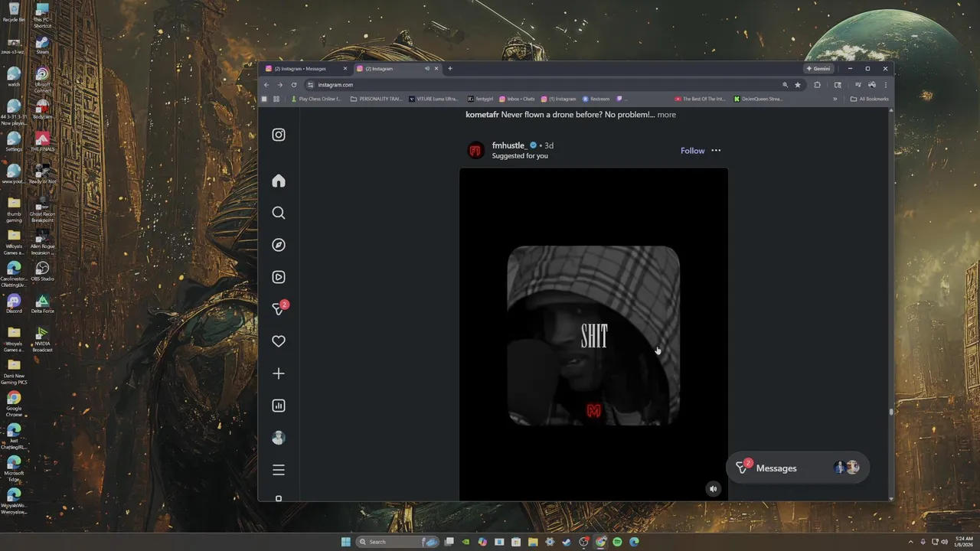This screenshot has height=551, width=980.
Task: Open the All Bookmarks folder
Action: tap(870, 99)
